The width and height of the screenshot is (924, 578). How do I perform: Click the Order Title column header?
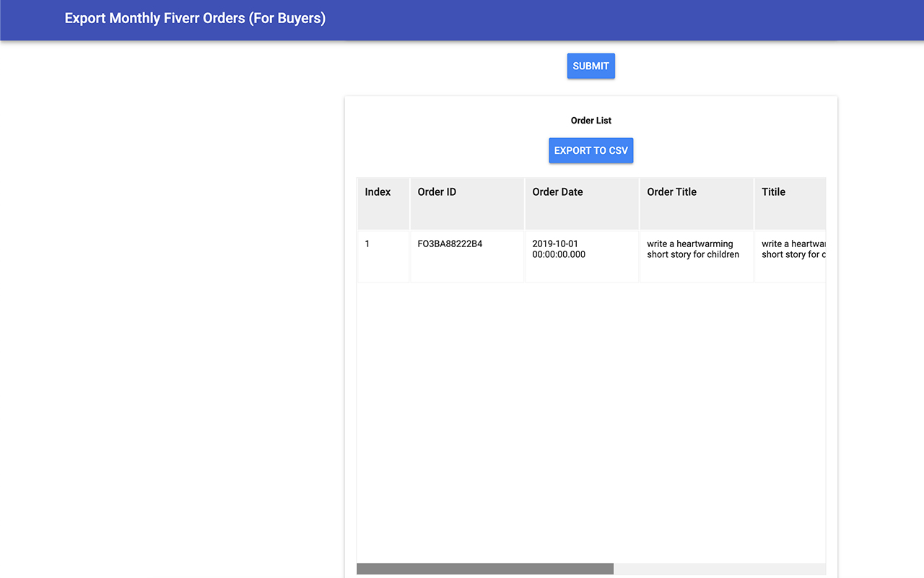pyautogui.click(x=697, y=204)
